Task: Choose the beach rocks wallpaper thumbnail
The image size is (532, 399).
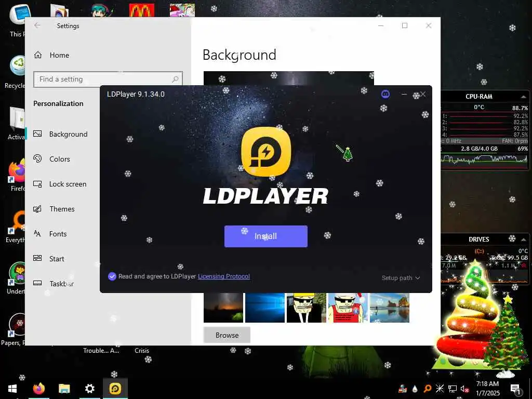Action: (x=390, y=308)
